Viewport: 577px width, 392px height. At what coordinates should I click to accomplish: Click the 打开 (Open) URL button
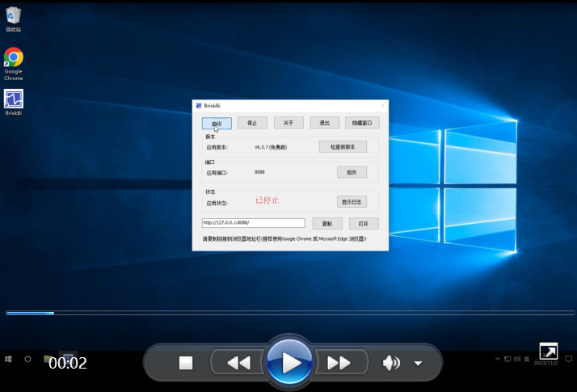(x=364, y=224)
